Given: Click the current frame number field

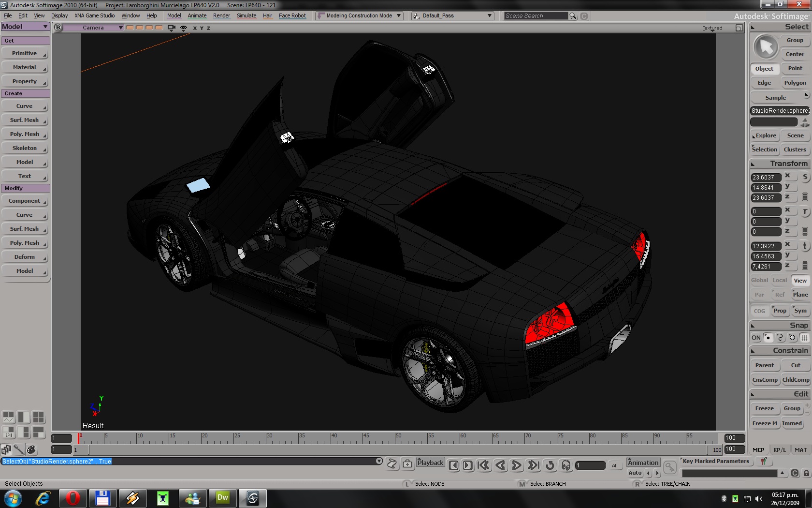Looking at the screenshot, I should [x=590, y=465].
